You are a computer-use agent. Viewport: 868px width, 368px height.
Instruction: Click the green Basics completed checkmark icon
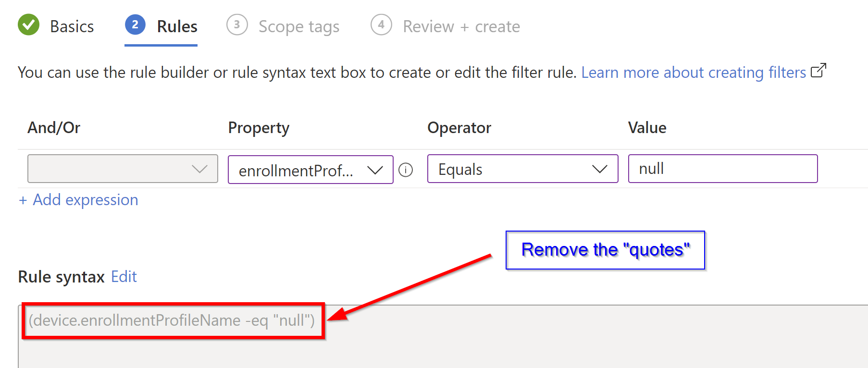28,25
